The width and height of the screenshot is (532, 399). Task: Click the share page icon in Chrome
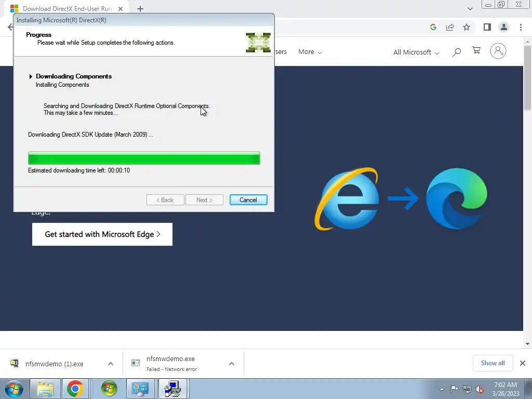coord(450,27)
